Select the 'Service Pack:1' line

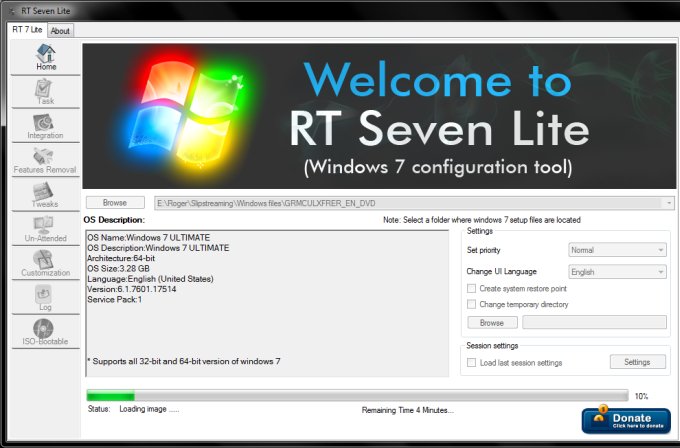[x=114, y=299]
